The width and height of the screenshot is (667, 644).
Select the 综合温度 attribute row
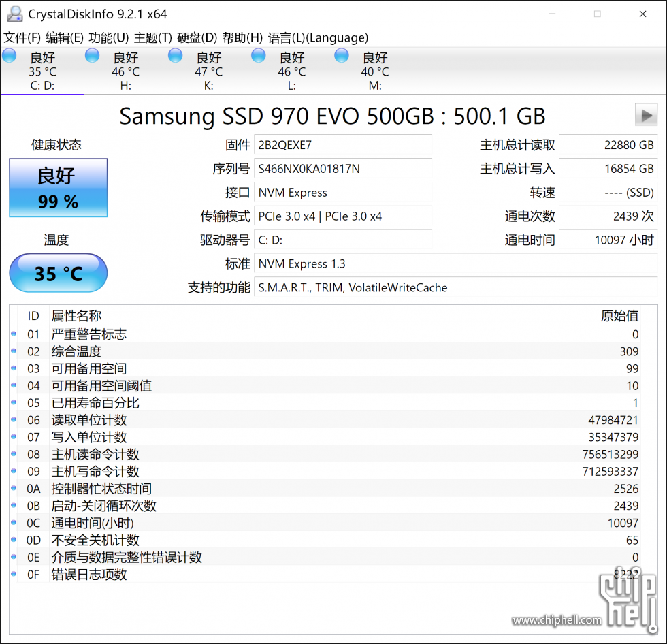pyautogui.click(x=325, y=351)
